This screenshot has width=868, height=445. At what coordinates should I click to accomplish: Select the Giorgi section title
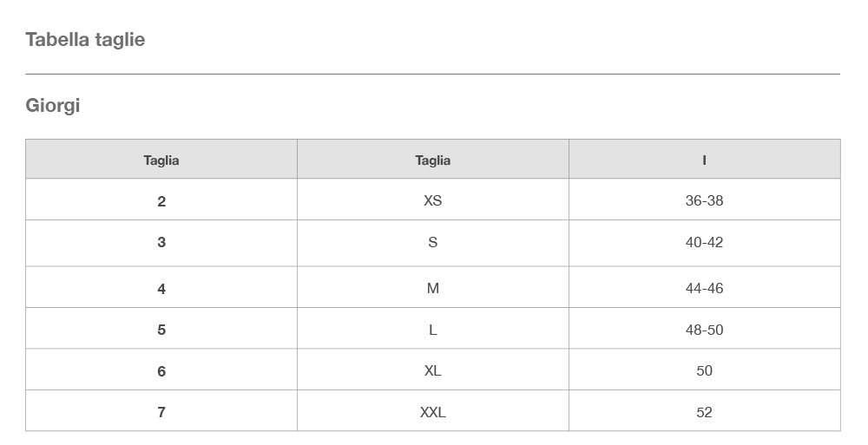coord(53,105)
